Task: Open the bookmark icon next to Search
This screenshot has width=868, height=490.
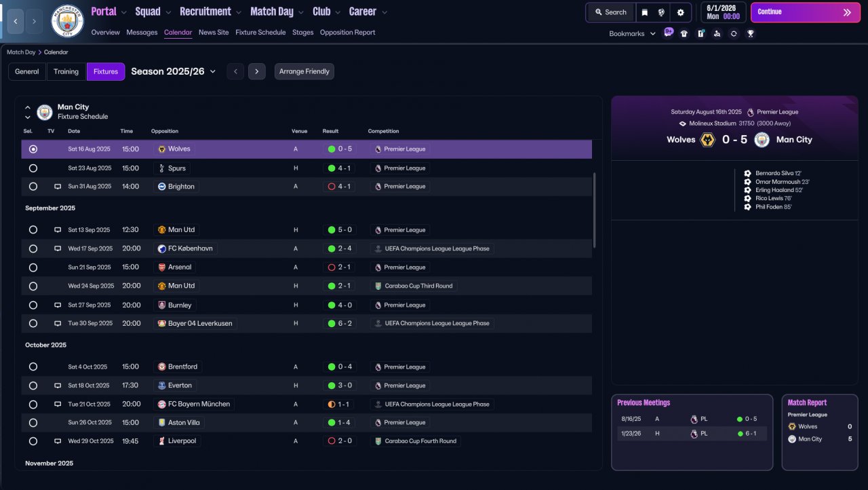Action: tap(645, 12)
